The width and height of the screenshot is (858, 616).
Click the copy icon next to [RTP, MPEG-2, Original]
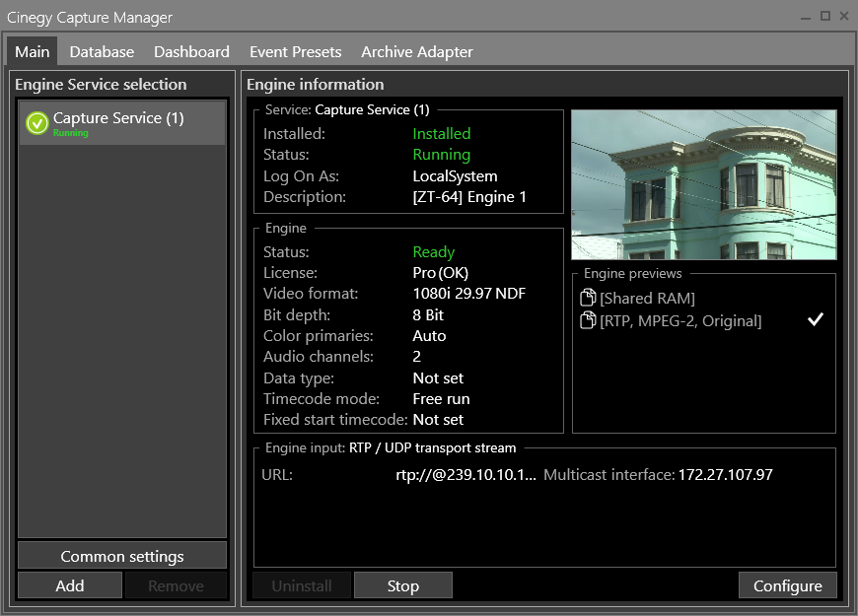(x=588, y=320)
